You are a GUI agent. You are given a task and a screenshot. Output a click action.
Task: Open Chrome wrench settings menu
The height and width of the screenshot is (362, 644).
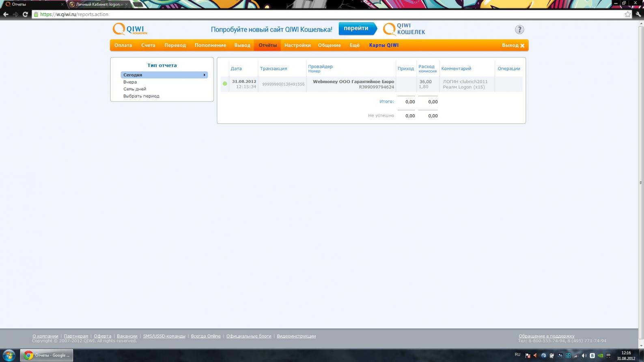click(638, 14)
